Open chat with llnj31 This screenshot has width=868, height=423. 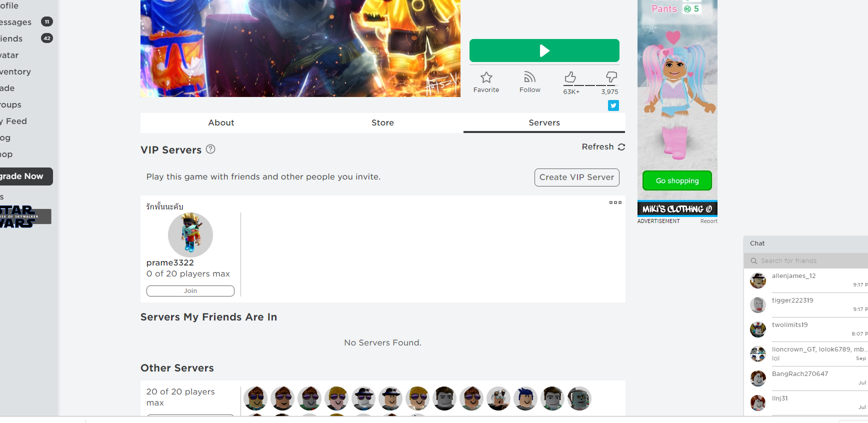(x=806, y=403)
